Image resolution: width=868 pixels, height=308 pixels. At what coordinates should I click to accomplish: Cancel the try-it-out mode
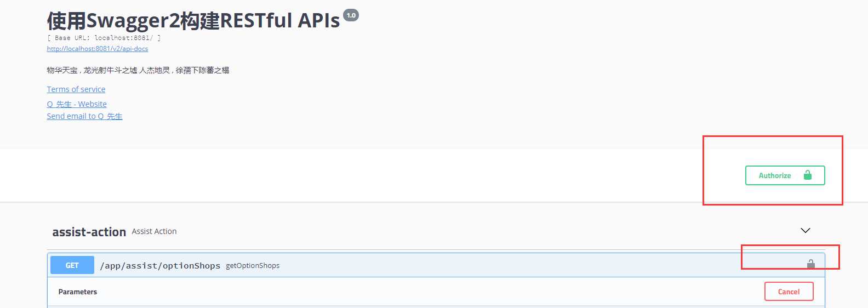click(x=789, y=292)
